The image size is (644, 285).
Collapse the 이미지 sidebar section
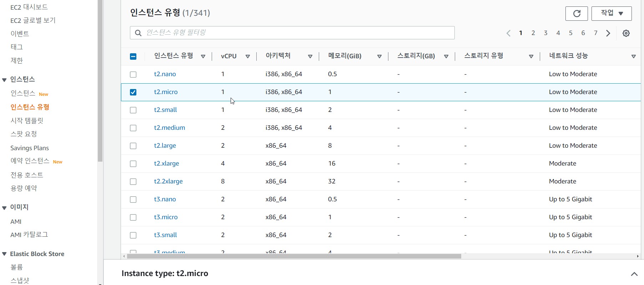coord(5,208)
